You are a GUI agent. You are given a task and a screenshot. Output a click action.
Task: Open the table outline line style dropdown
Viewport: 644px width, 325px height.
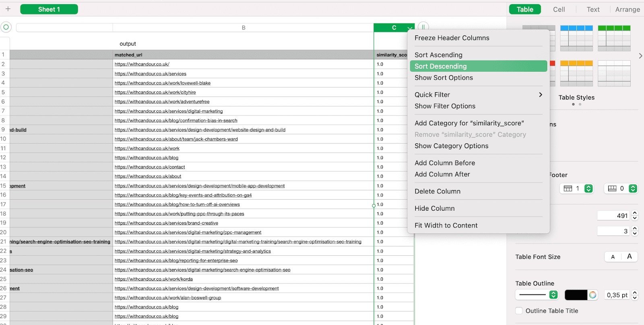pos(537,295)
